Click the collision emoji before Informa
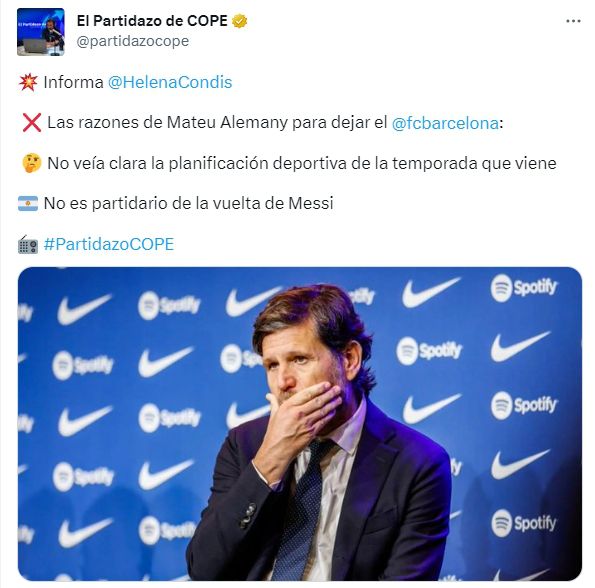Screen dimensions: 595x588 [x=28, y=82]
